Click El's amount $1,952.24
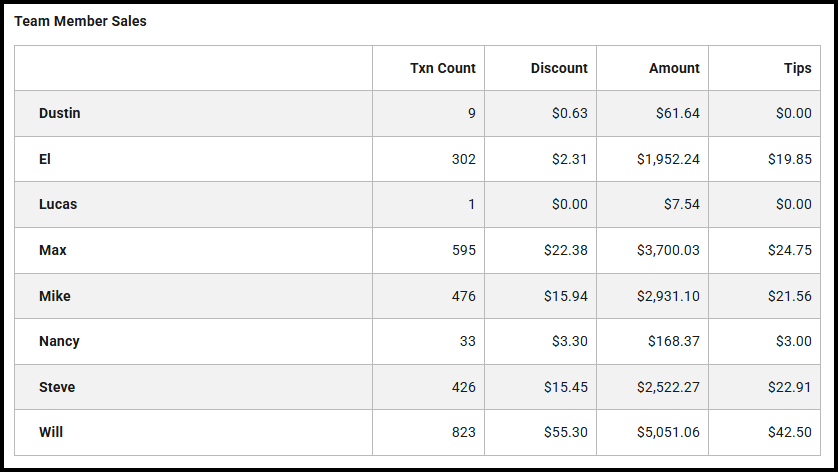 point(668,159)
